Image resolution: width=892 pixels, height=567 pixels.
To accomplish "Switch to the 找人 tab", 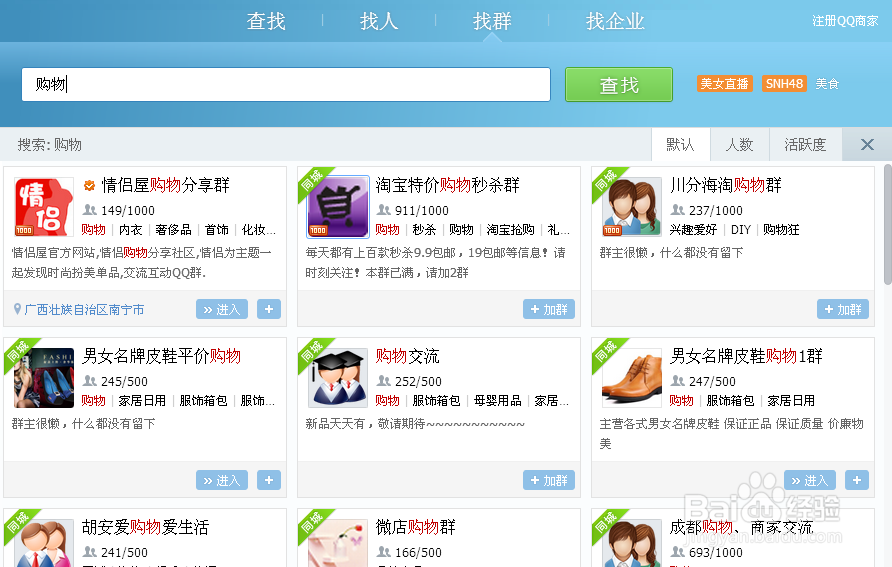I will tap(379, 21).
